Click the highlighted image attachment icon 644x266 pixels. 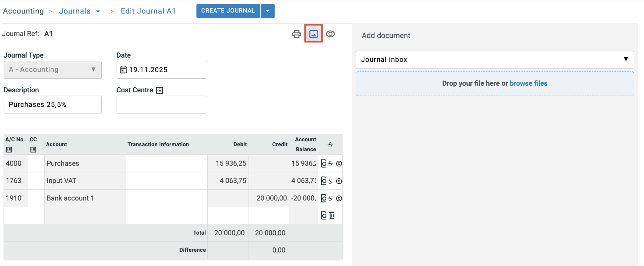(313, 34)
